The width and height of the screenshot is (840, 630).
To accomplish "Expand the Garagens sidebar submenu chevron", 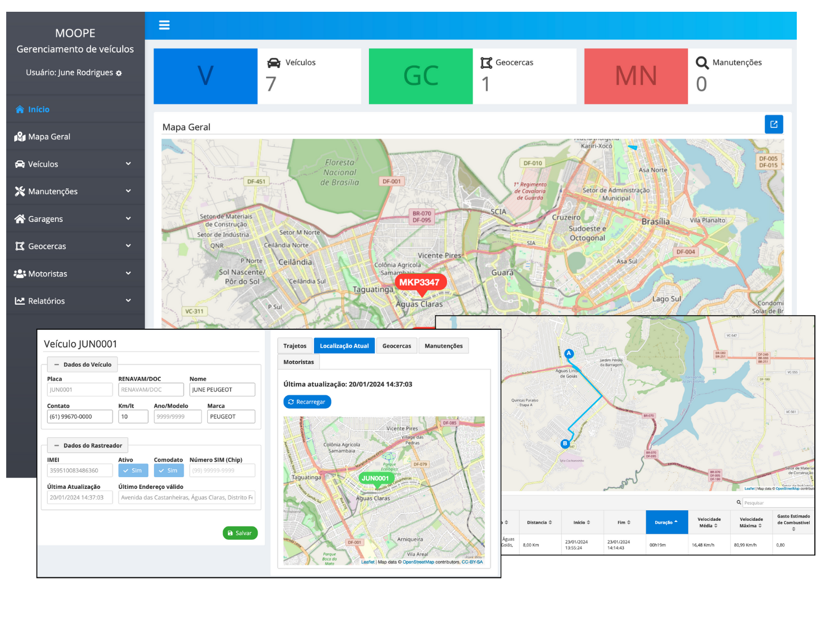I will (128, 218).
